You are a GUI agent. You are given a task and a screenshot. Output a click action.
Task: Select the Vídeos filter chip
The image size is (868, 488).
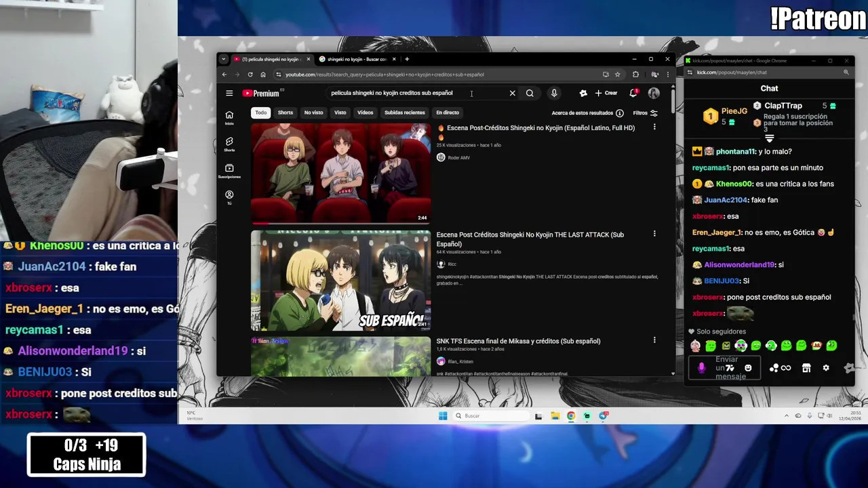(365, 113)
